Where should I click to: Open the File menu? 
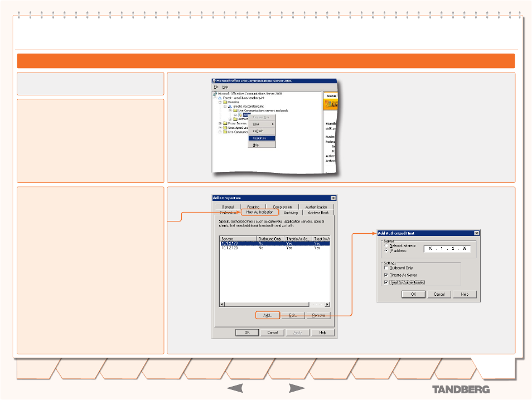tap(216, 87)
